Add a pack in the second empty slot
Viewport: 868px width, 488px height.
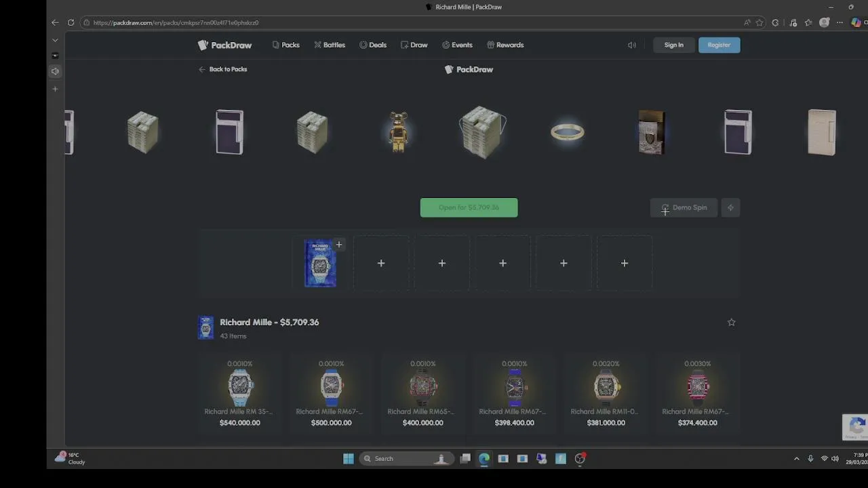click(x=381, y=263)
